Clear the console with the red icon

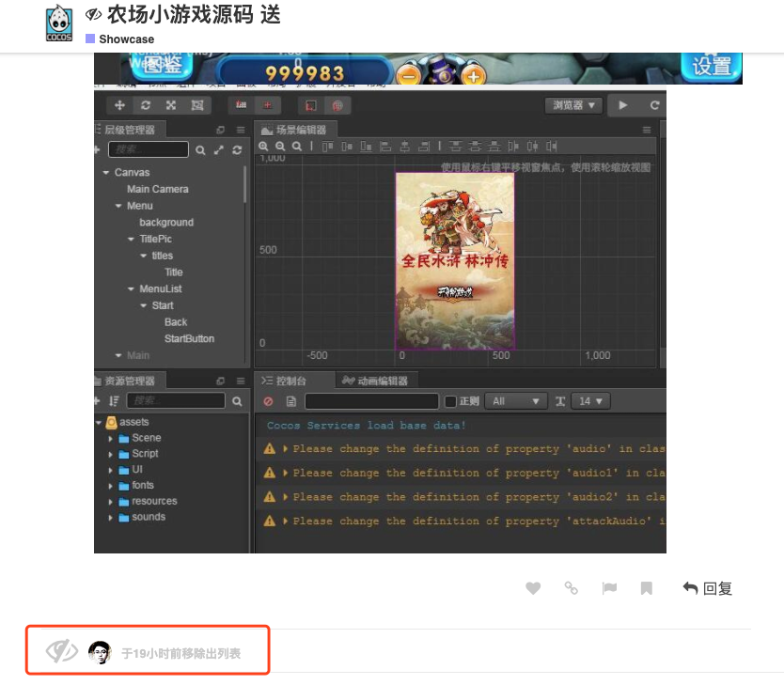coord(269,401)
